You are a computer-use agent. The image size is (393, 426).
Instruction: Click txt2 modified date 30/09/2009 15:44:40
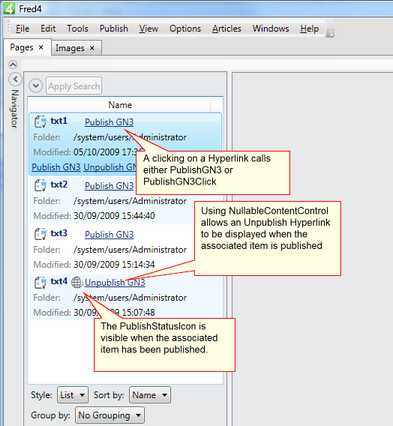(x=114, y=216)
